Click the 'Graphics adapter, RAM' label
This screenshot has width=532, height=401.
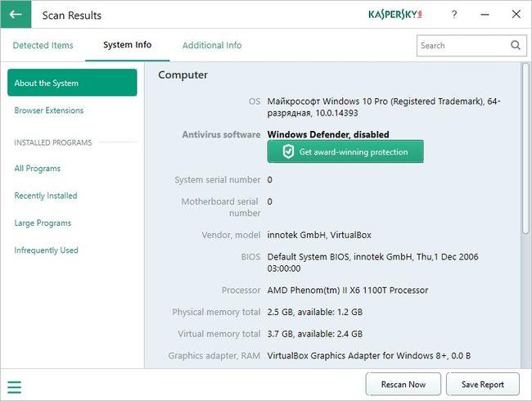pos(214,355)
